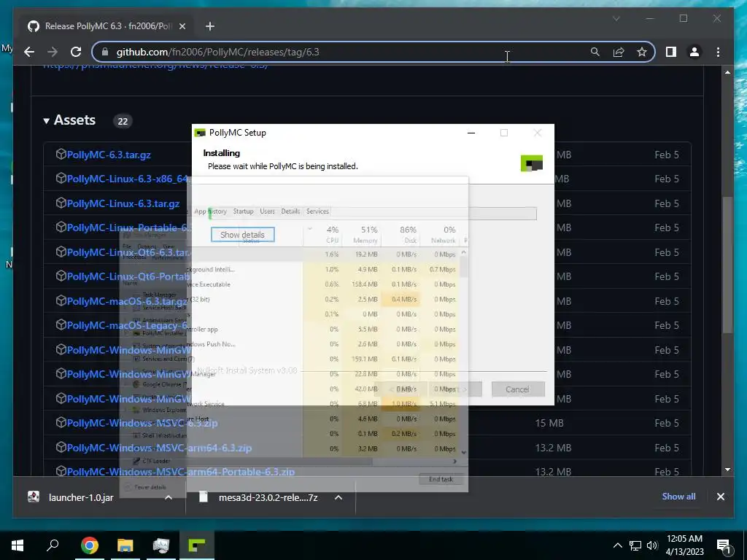Image resolution: width=747 pixels, height=560 pixels.
Task: Open the Chrome three-dot menu
Action: click(x=718, y=52)
